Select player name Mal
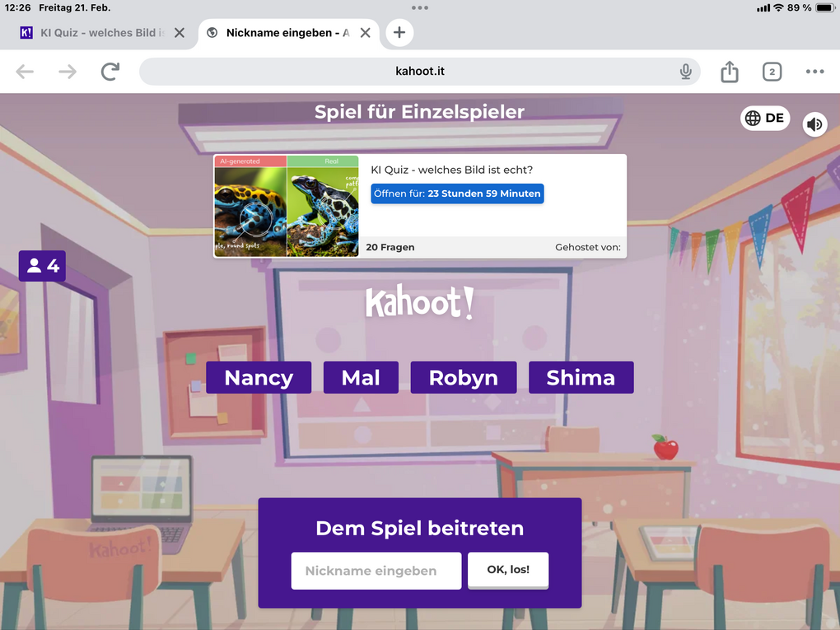This screenshot has height=630, width=840. 361,378
